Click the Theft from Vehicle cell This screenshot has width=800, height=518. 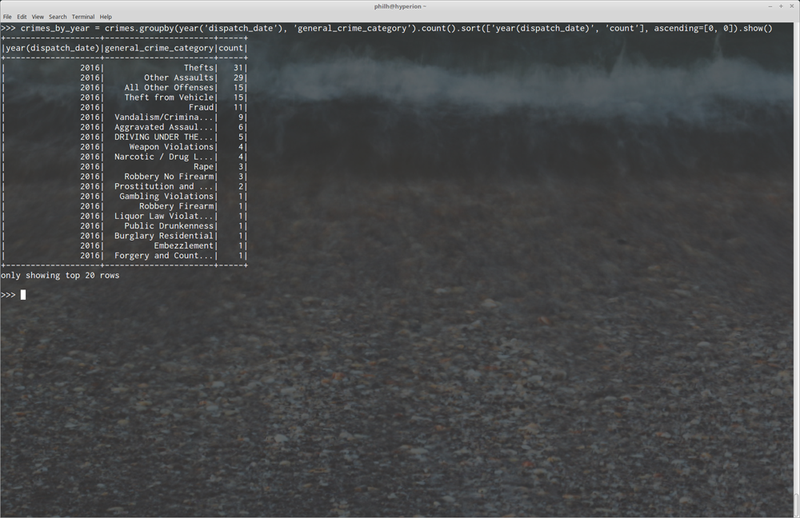pyautogui.click(x=169, y=97)
